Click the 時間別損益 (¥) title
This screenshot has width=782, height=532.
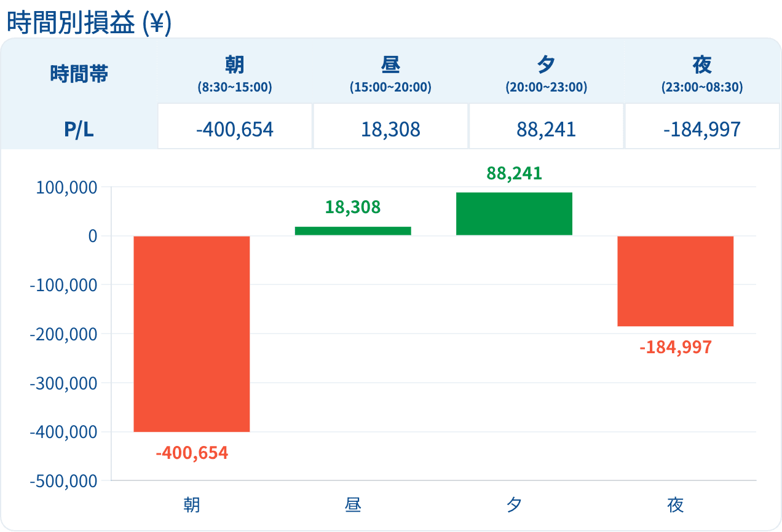point(89,23)
